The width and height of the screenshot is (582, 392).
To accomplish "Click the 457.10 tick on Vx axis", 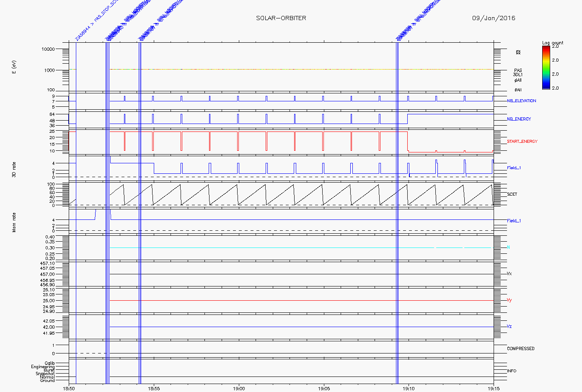I will click(x=47, y=263).
